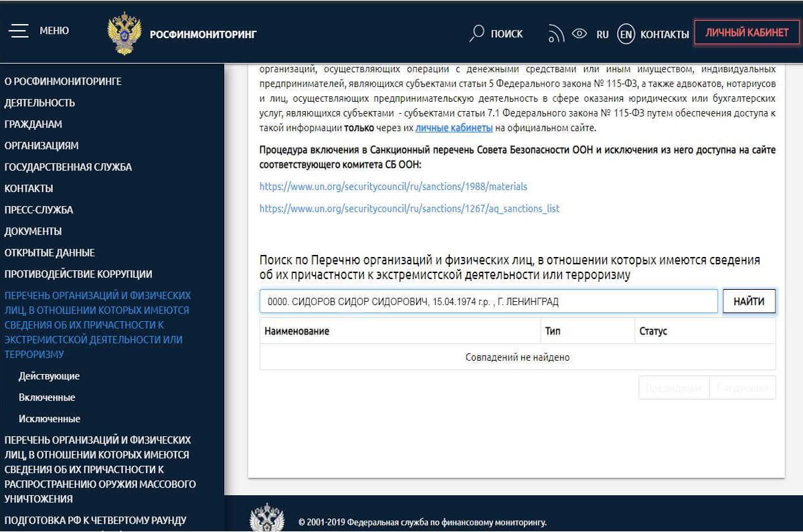Switch language to RU
The height and width of the screenshot is (532, 803).
point(602,34)
